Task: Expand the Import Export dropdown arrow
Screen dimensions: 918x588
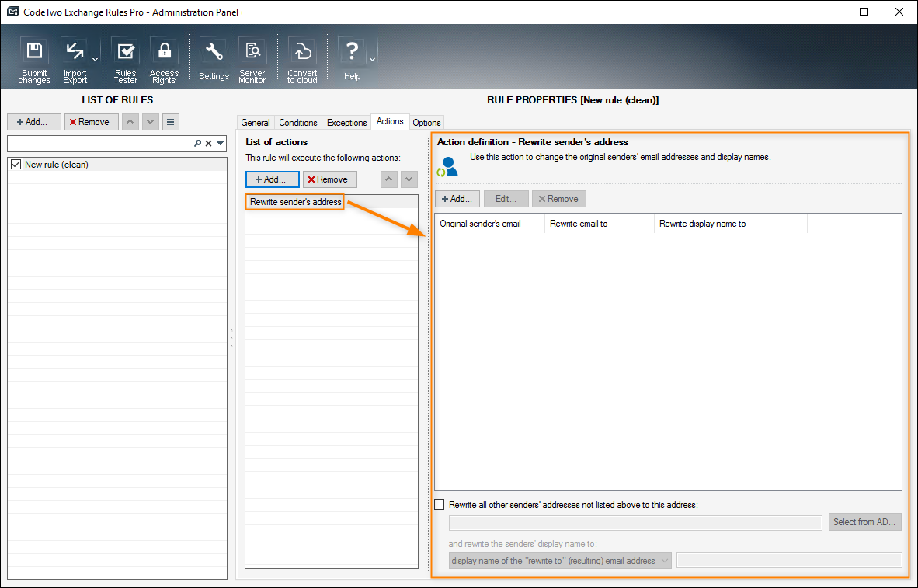Action: (x=95, y=60)
